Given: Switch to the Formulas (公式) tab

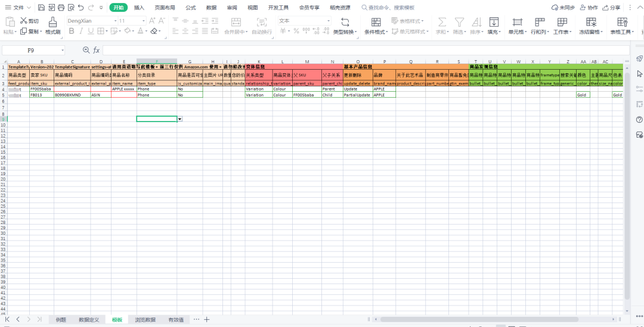Looking at the screenshot, I should pyautogui.click(x=191, y=7).
